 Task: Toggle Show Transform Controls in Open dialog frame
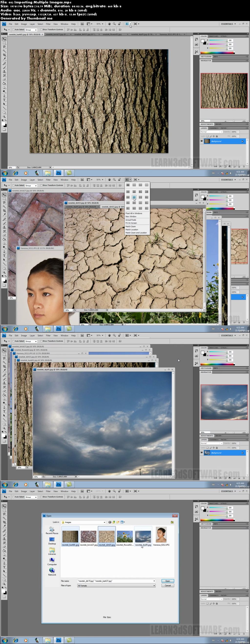tap(41, 497)
